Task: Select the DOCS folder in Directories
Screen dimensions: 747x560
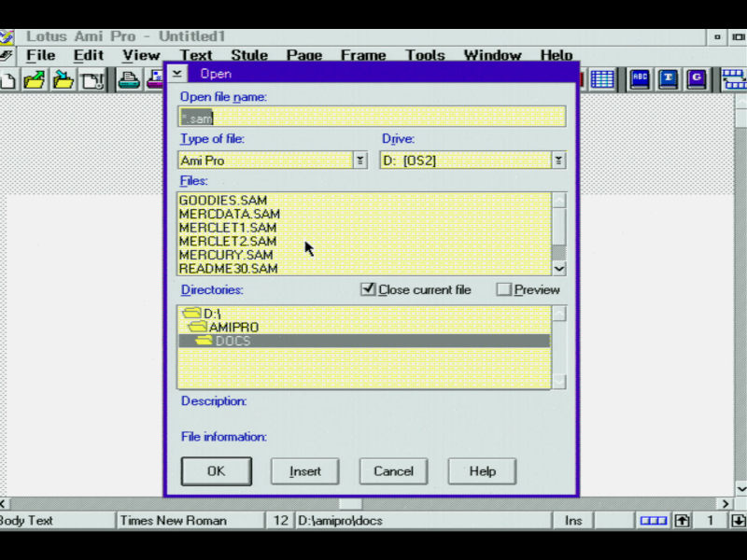Action: tap(364, 341)
